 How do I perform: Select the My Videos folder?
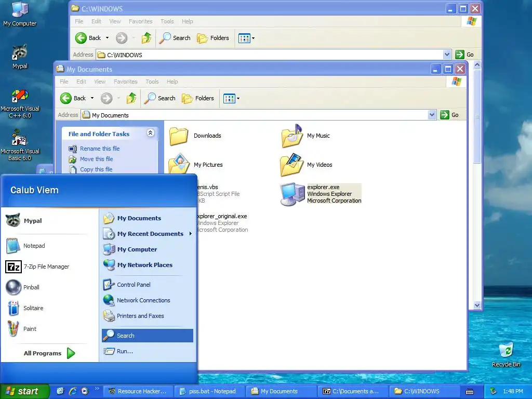click(x=307, y=165)
